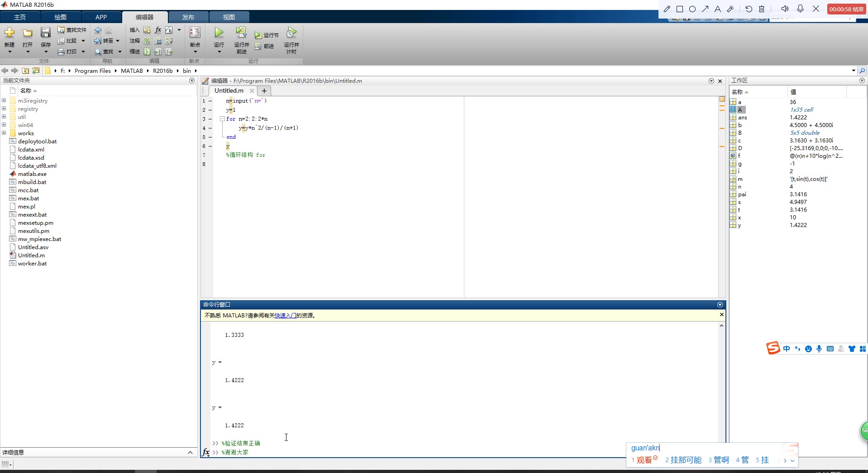Click Advance (前进) icon
This screenshot has width=868, height=473.
click(x=258, y=46)
